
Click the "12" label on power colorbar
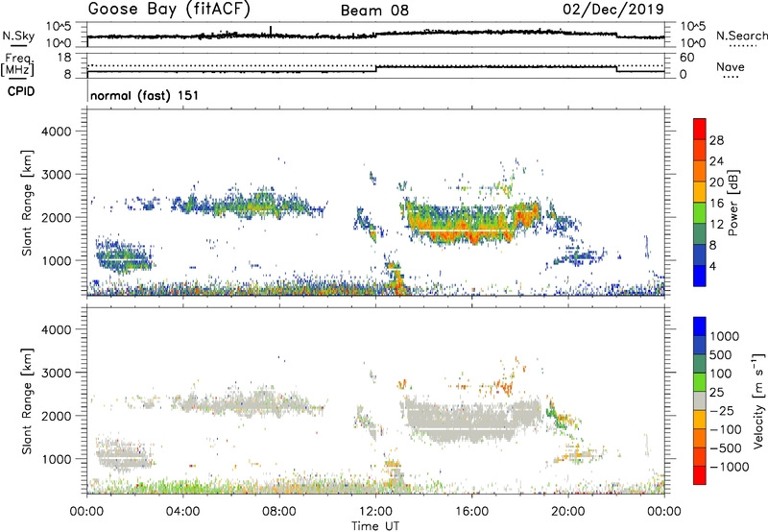(716, 225)
